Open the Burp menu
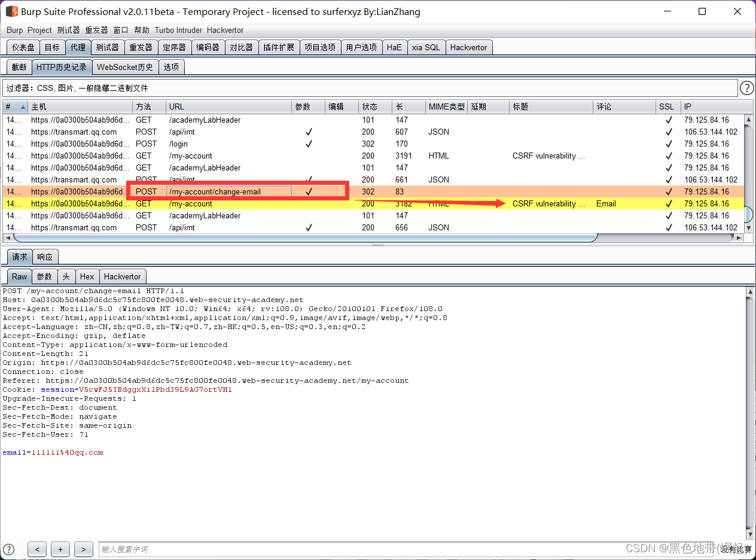The width and height of the screenshot is (756, 560). (x=15, y=30)
